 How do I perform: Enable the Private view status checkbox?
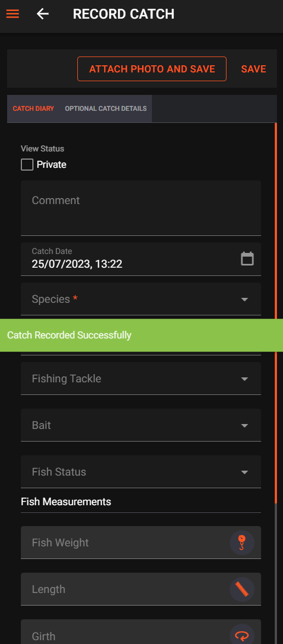(27, 165)
